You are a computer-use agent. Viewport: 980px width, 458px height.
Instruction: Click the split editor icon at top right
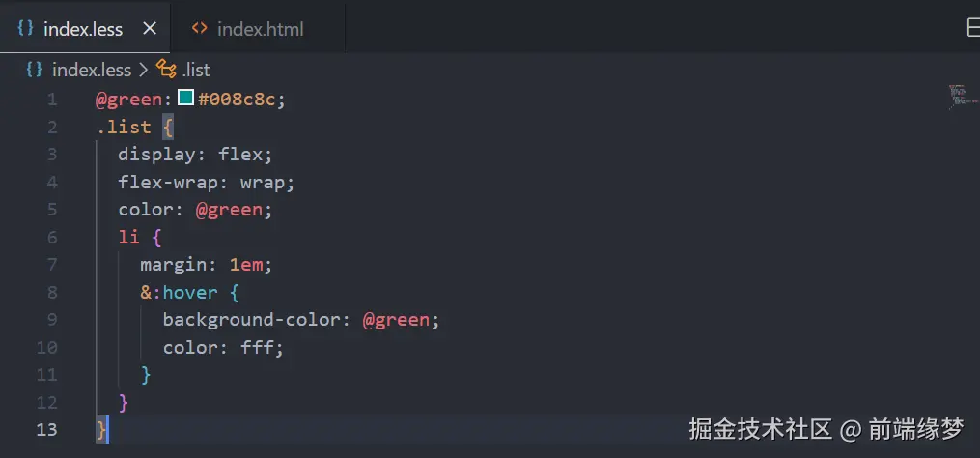(x=971, y=29)
